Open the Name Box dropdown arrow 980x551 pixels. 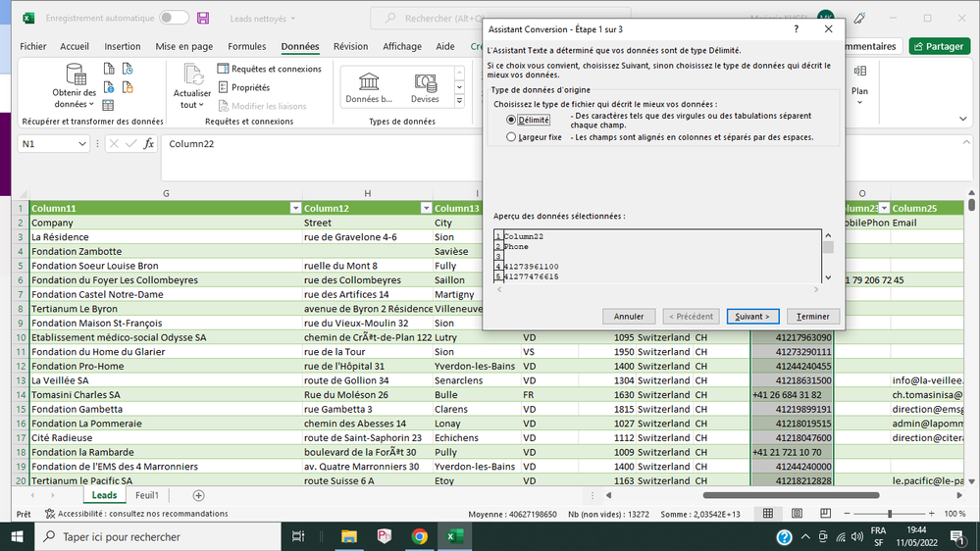81,144
